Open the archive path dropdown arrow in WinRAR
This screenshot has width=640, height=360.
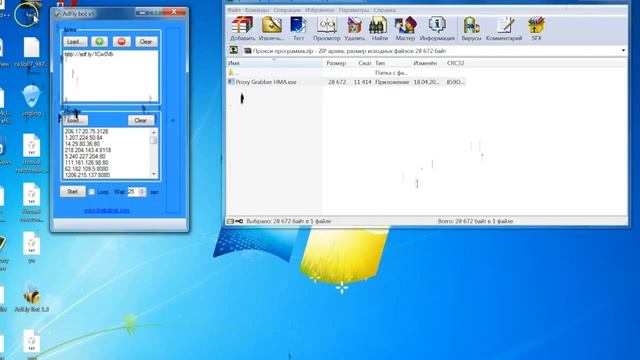623,51
